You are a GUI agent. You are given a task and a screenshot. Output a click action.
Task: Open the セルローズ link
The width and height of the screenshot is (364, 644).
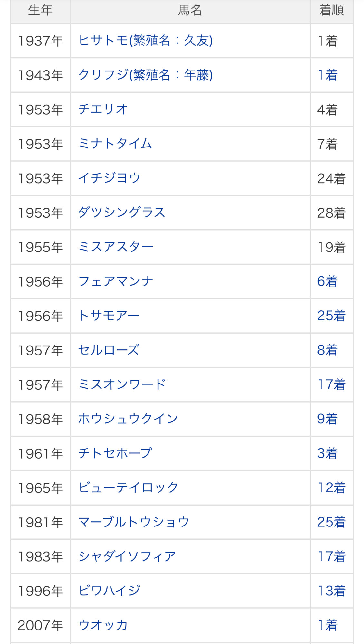point(109,350)
